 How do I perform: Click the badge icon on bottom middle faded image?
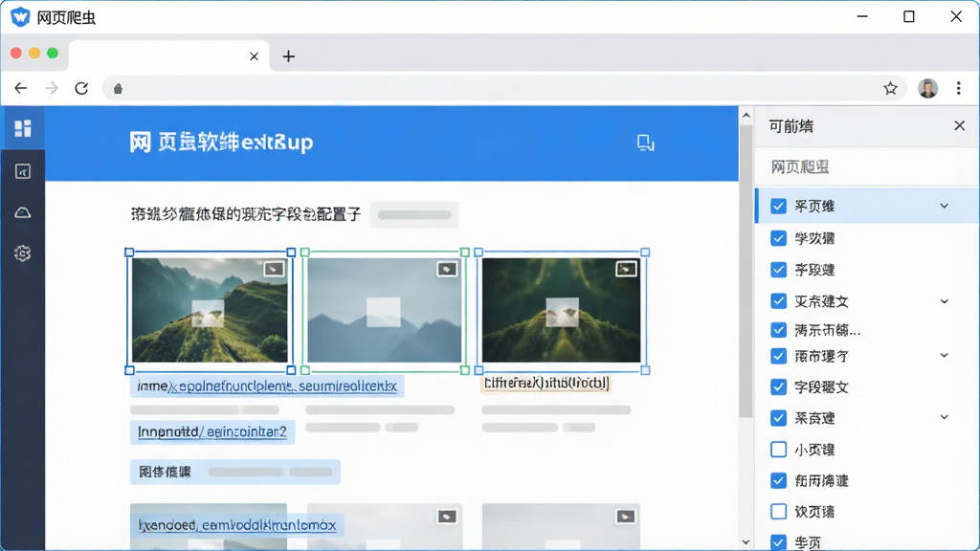pos(447,517)
